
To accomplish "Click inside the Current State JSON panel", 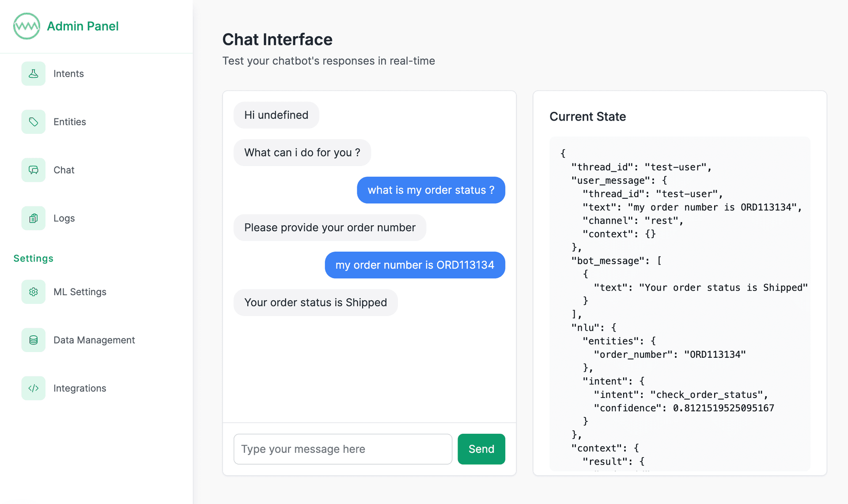I will pos(680,303).
